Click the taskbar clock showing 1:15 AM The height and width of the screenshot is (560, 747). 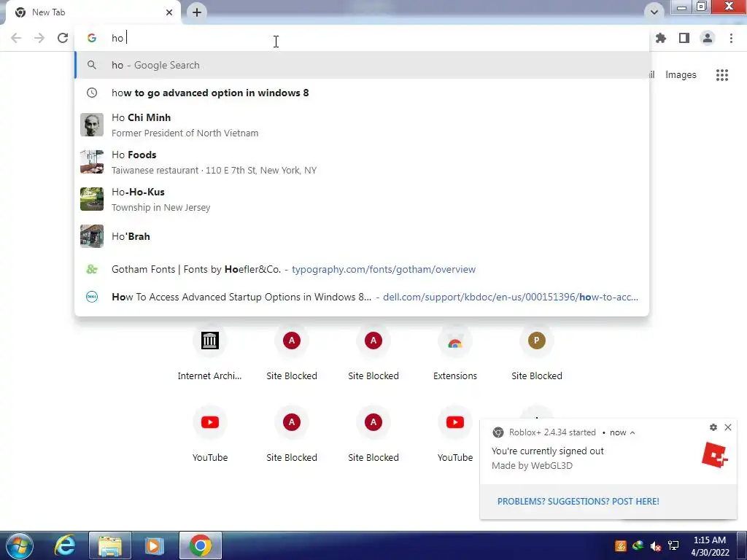710,545
